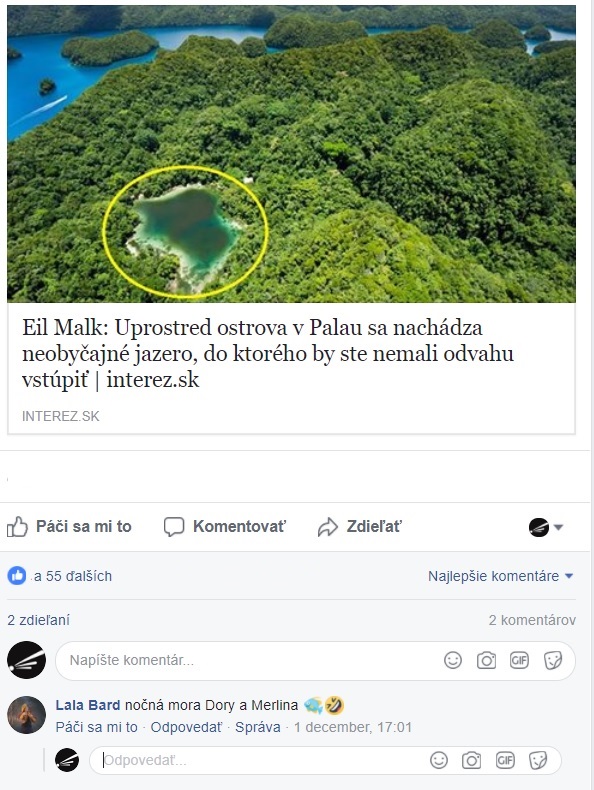Viewport: 594px width, 790px height.
Task: Like Lala Bard's comment
Action: [x=96, y=727]
